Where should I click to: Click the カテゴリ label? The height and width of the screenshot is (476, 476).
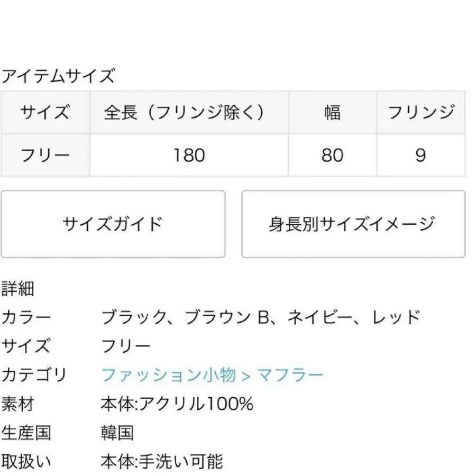[x=34, y=376]
